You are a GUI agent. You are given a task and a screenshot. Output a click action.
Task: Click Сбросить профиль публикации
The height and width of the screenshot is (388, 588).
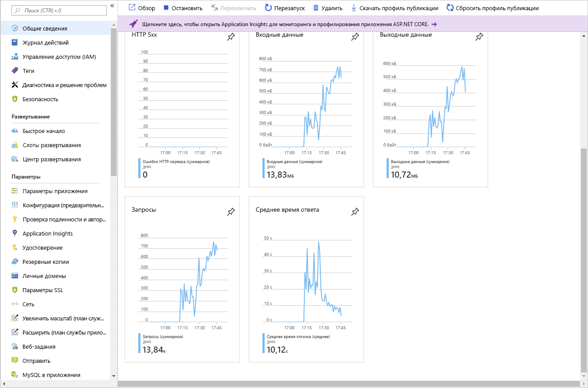pyautogui.click(x=493, y=8)
